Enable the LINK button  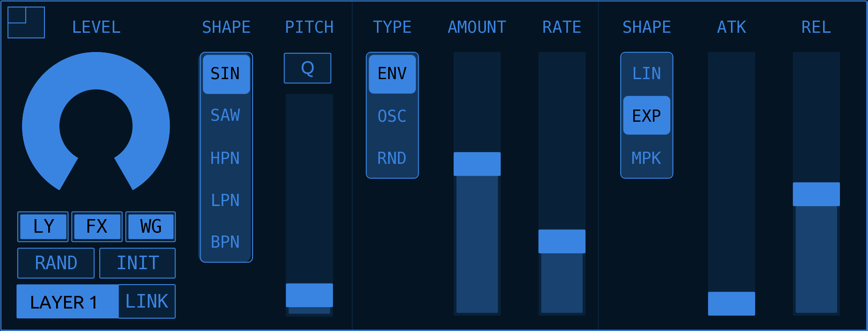pos(147,302)
